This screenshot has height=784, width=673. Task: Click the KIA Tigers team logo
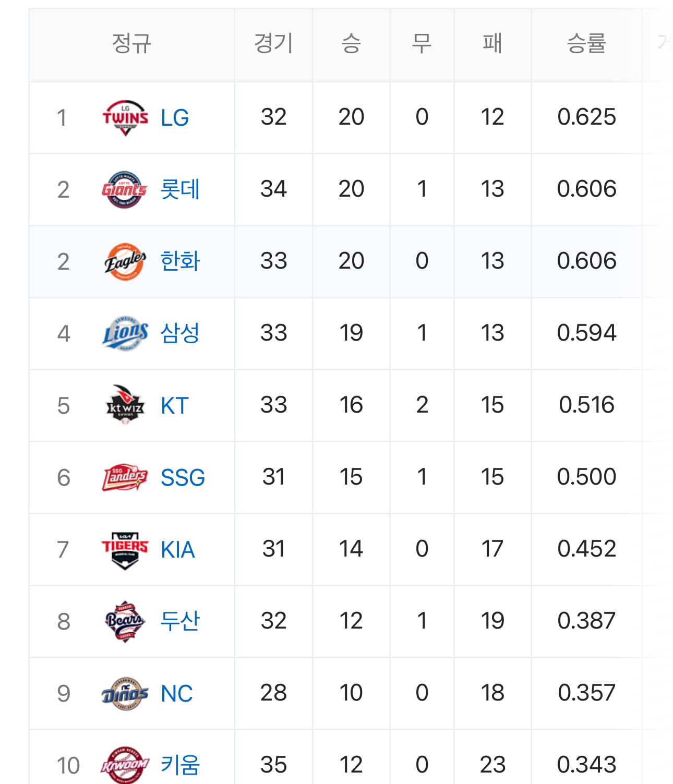tap(125, 550)
